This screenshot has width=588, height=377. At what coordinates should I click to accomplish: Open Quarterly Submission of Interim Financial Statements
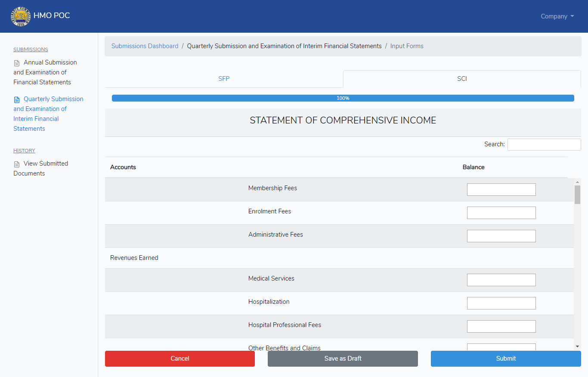[x=48, y=114]
